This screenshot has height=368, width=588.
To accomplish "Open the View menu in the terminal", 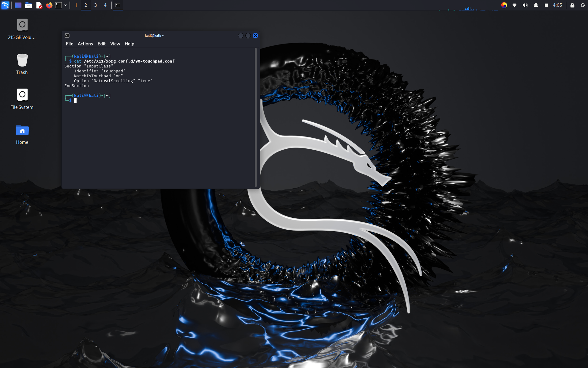I will coord(115,44).
